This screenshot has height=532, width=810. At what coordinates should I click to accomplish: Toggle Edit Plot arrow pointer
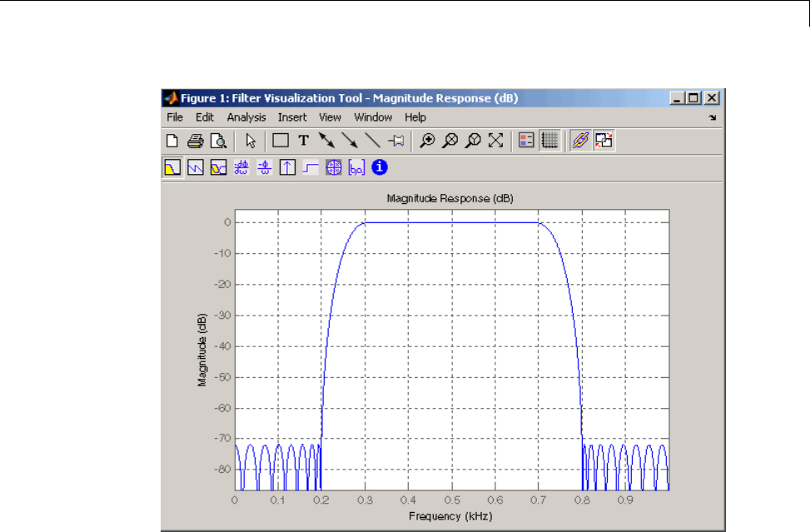point(251,141)
